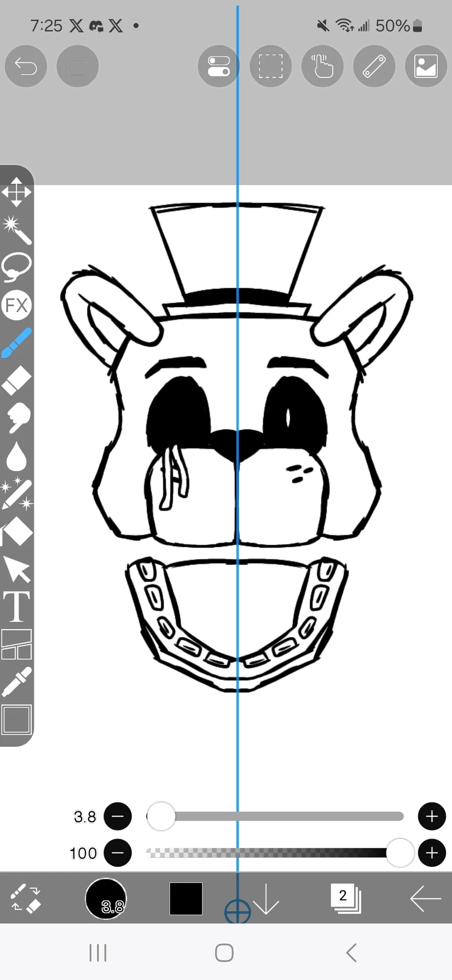452x980 pixels.
Task: Select the Canvas tool square icon
Action: tap(17, 720)
